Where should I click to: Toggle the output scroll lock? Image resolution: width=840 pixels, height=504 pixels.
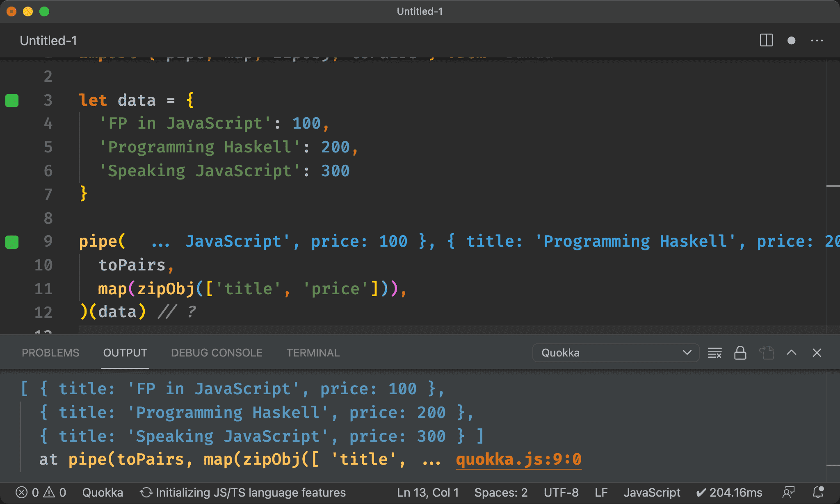pos(740,353)
